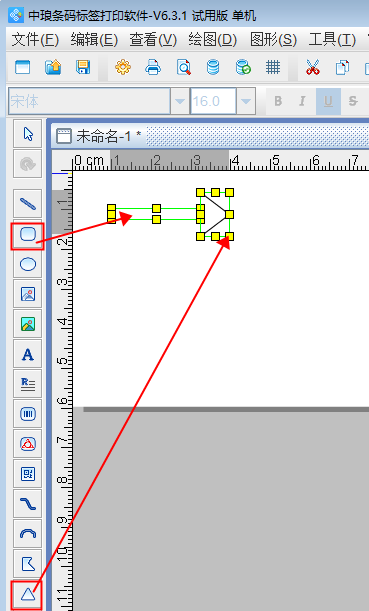Select the Rich text tool
This screenshot has height=611, width=369.
coord(28,384)
